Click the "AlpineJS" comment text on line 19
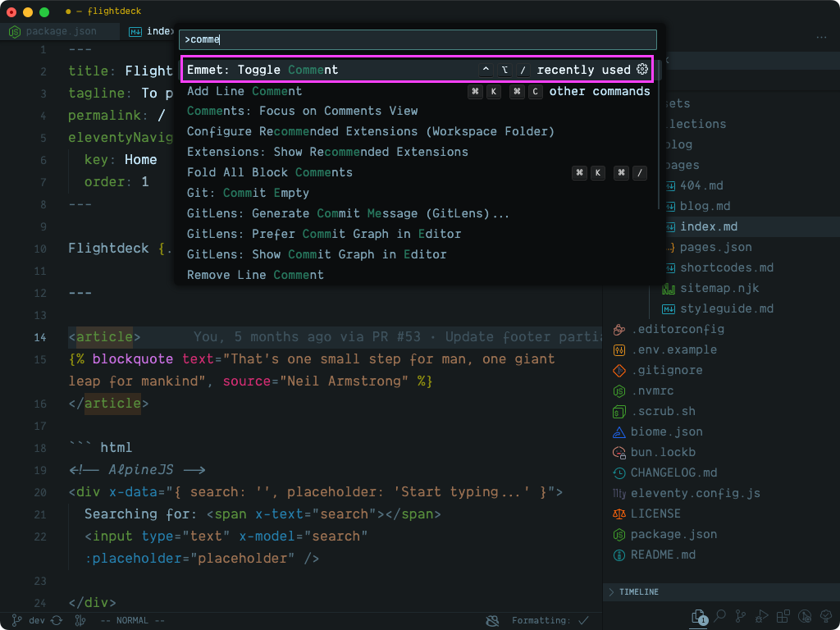 click(141, 470)
